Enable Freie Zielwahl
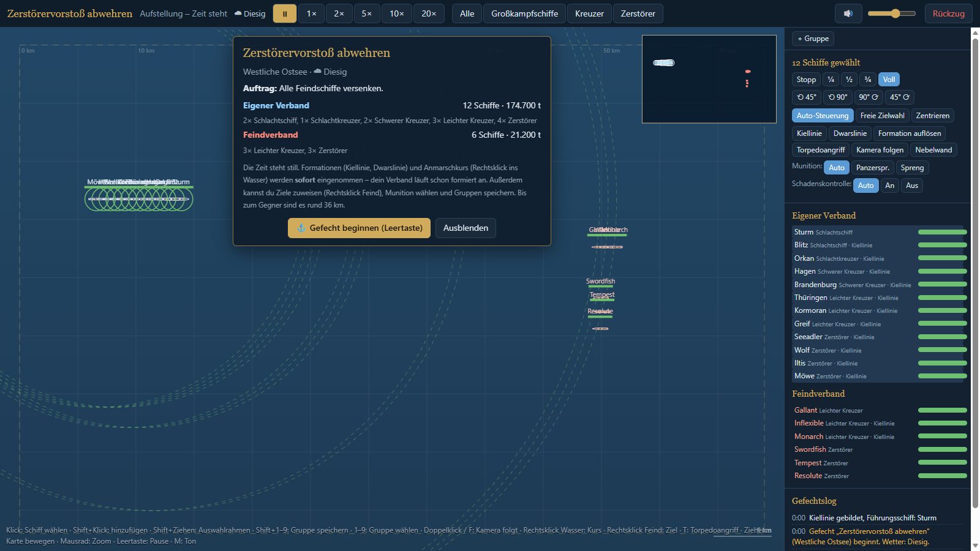This screenshot has width=980, height=551. tap(882, 116)
